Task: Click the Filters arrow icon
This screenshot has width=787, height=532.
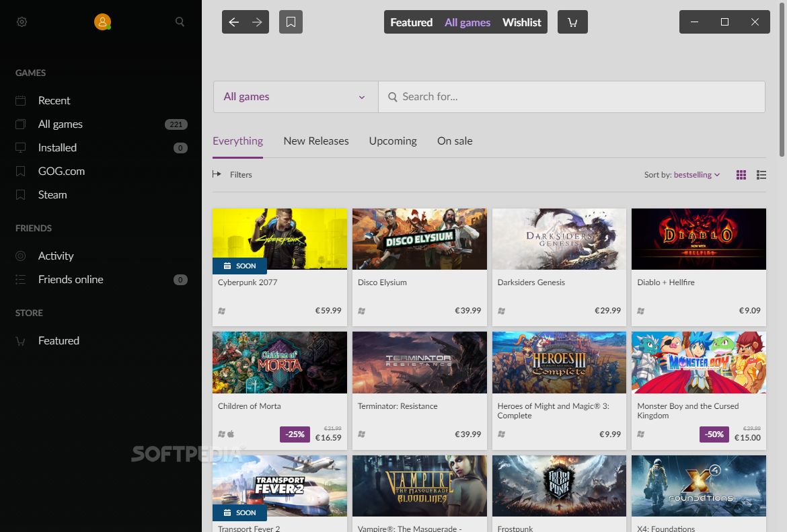Action: click(217, 174)
